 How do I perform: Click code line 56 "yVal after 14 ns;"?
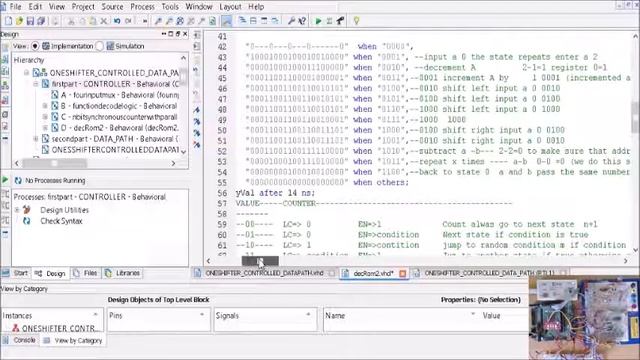point(276,193)
